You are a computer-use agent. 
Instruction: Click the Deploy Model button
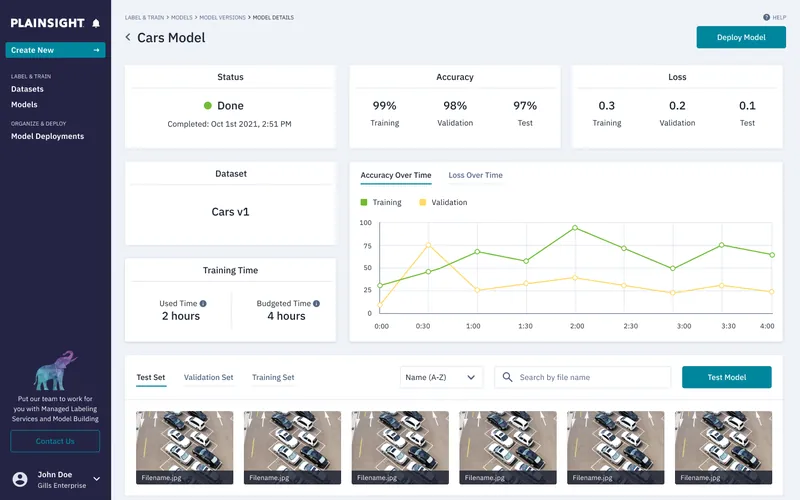741,37
